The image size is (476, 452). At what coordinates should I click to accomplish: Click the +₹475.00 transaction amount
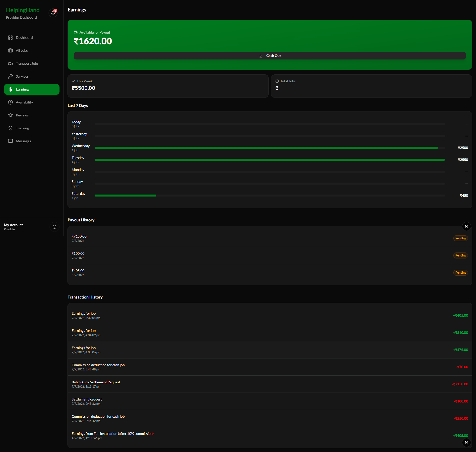coord(461,350)
